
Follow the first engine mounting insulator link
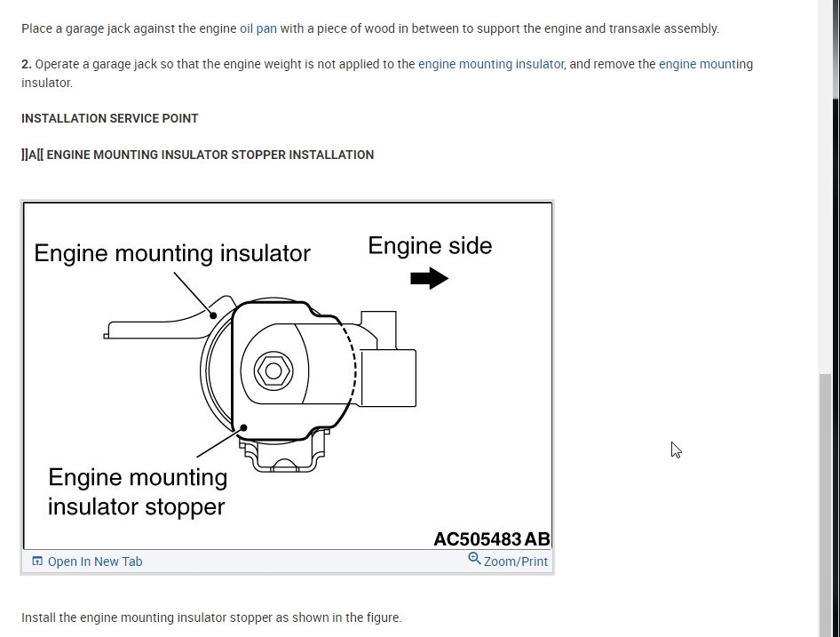[491, 64]
